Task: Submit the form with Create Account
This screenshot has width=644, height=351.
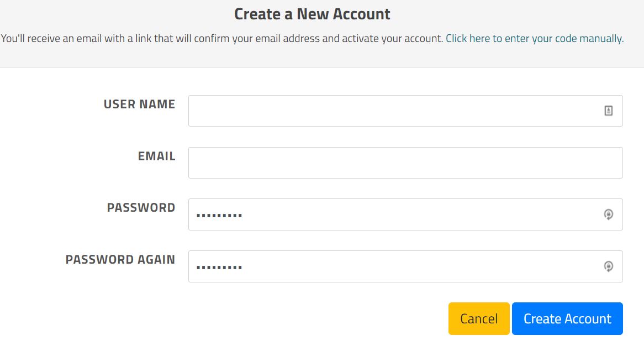Action: click(567, 318)
